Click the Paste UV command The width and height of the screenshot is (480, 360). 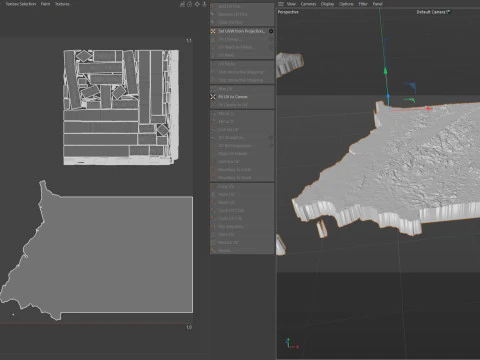click(242, 194)
